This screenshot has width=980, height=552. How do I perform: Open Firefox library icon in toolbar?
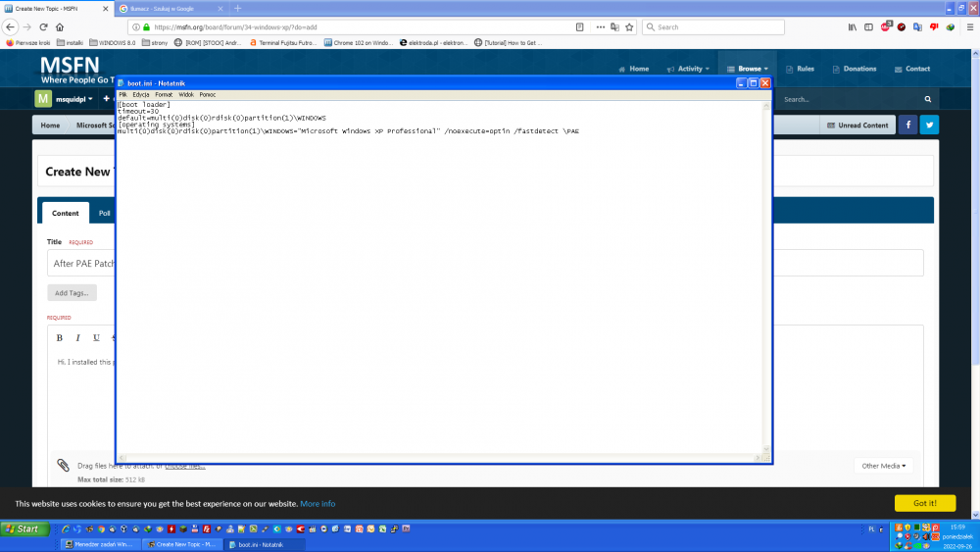click(x=853, y=26)
